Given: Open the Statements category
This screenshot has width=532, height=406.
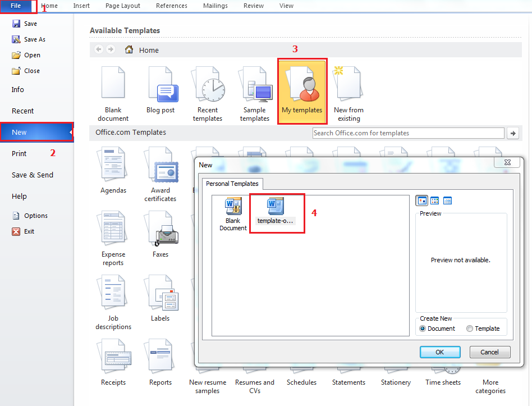Looking at the screenshot, I should tap(349, 382).
